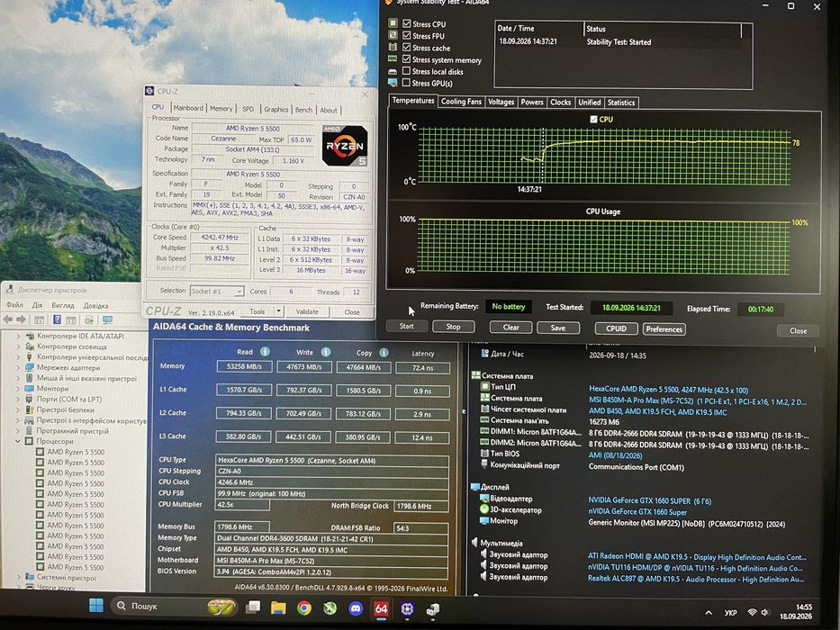The height and width of the screenshot is (630, 840).
Task: Click the УКР language indicator in system tray
Action: [730, 612]
